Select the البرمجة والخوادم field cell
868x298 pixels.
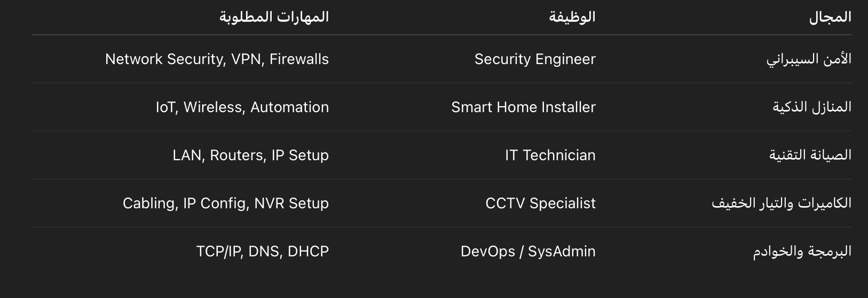(x=802, y=252)
